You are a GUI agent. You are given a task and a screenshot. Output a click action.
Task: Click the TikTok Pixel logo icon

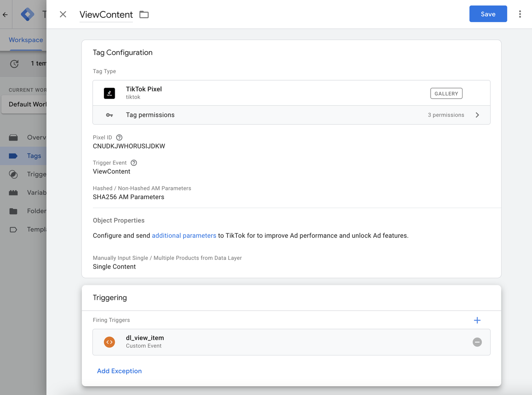109,93
